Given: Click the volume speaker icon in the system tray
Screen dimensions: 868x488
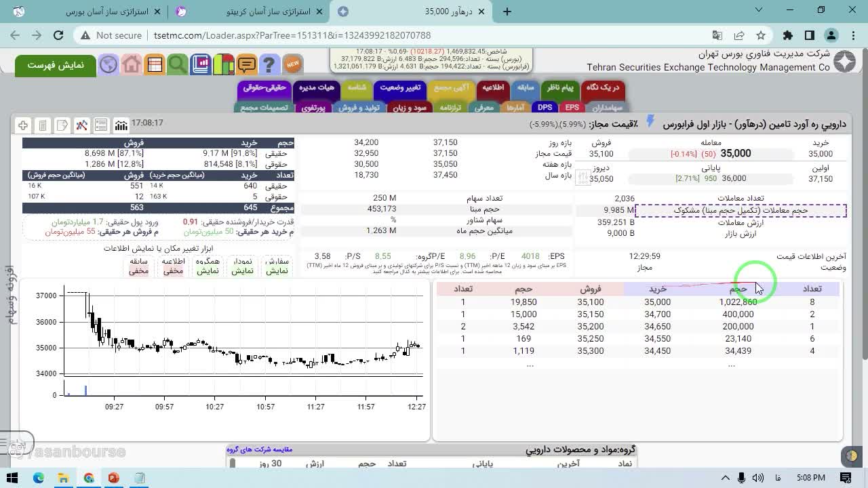Looking at the screenshot, I should pyautogui.click(x=758, y=478).
